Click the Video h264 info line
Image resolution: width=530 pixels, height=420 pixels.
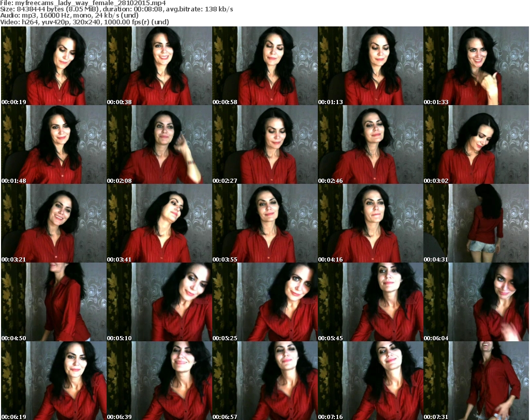pyautogui.click(x=84, y=22)
